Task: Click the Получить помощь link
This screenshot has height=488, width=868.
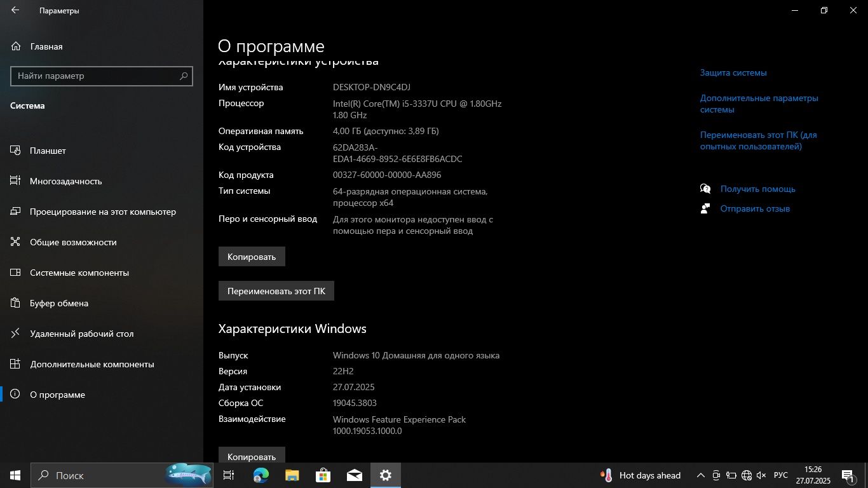Action: pyautogui.click(x=757, y=189)
